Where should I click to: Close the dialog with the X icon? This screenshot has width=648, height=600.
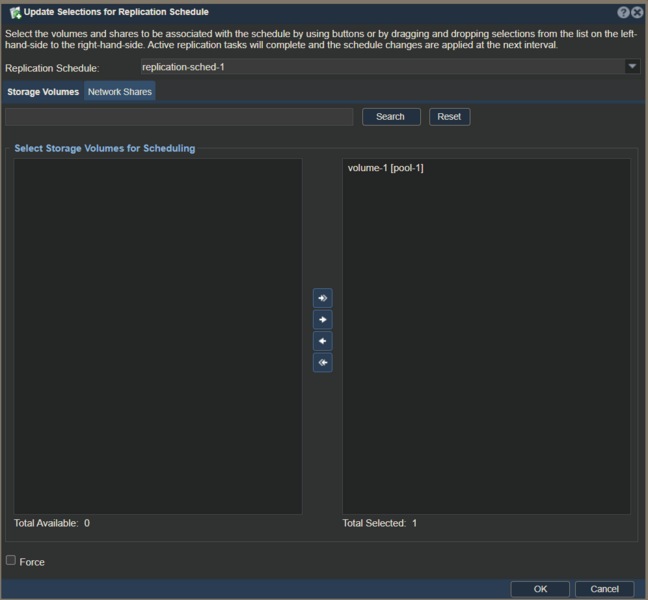pyautogui.click(x=637, y=12)
